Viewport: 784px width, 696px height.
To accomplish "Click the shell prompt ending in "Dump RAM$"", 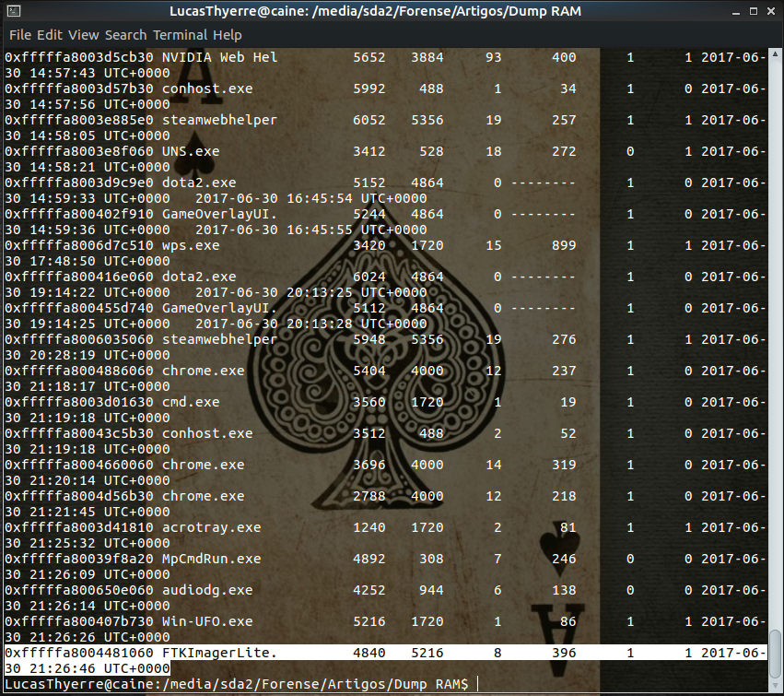I will click(237, 684).
